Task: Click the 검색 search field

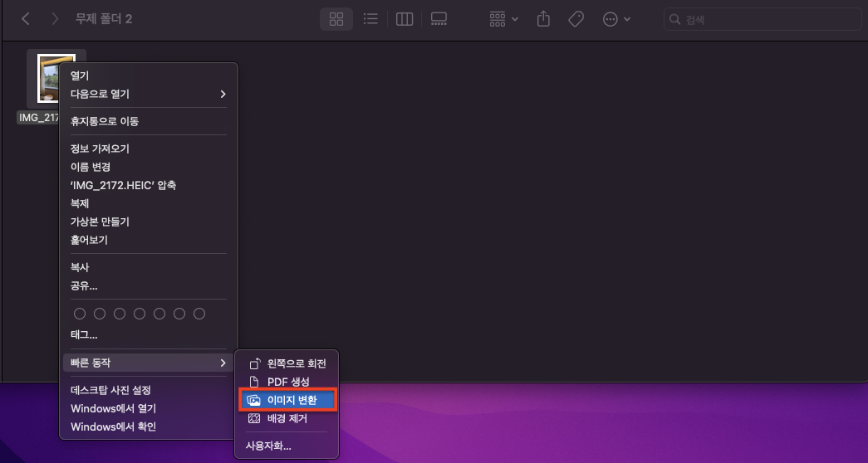Action: tap(763, 19)
